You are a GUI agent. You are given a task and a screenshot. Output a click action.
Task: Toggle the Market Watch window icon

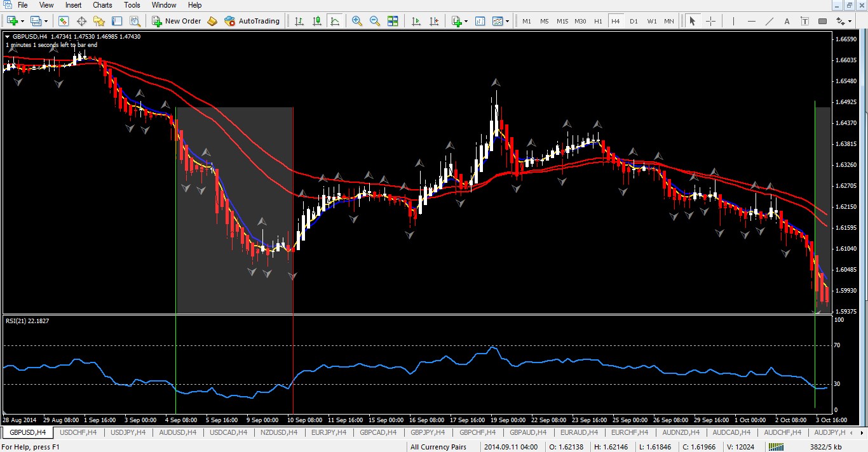coord(64,21)
